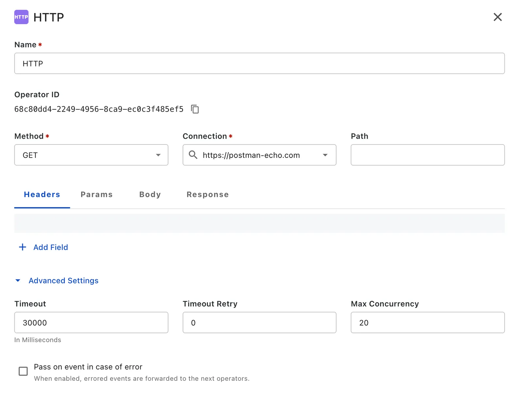Click the plus icon beside Add Field

[x=23, y=247]
